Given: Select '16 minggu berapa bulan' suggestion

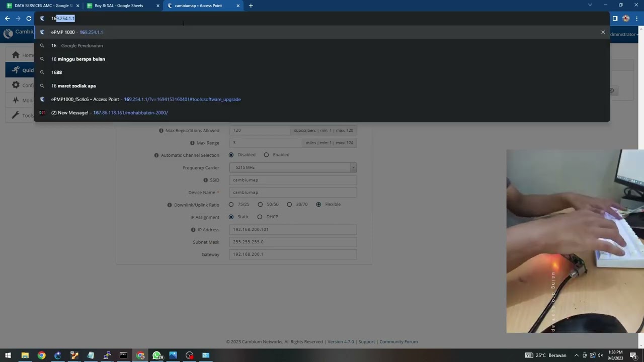Looking at the screenshot, I should [322, 59].
